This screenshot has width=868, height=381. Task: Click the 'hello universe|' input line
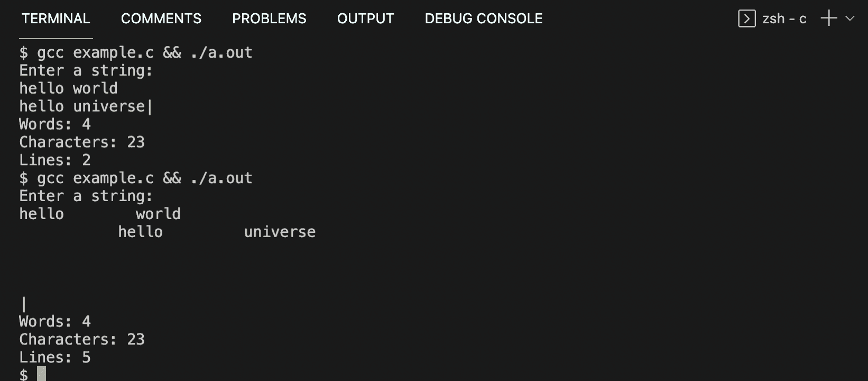coord(86,106)
